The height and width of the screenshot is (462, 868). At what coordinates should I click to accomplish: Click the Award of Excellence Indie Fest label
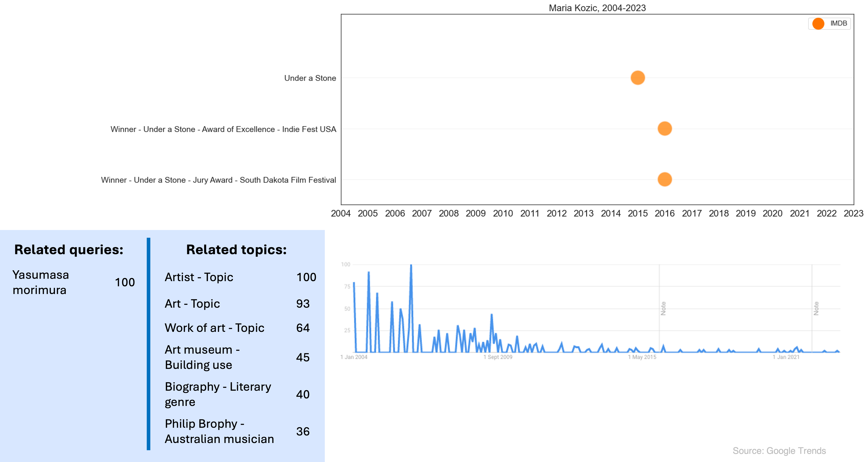[223, 129]
